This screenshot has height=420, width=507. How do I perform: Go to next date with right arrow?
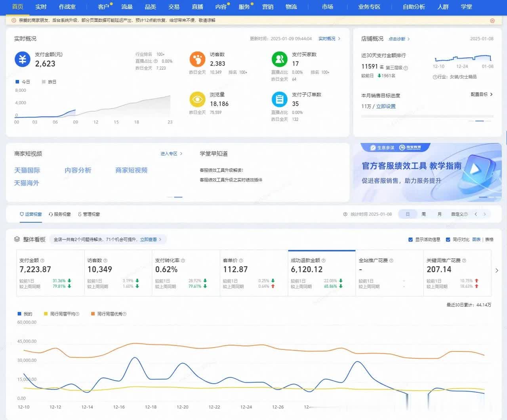click(484, 214)
